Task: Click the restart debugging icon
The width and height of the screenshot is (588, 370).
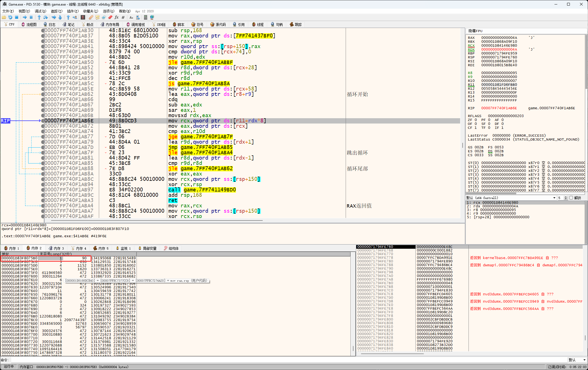Action: (x=10, y=17)
